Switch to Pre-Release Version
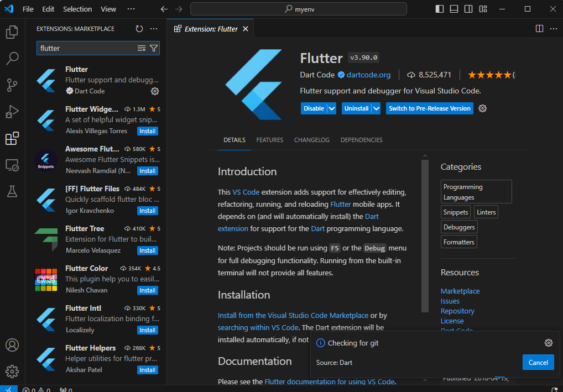Viewport: 563px width, 392px height. [x=429, y=108]
